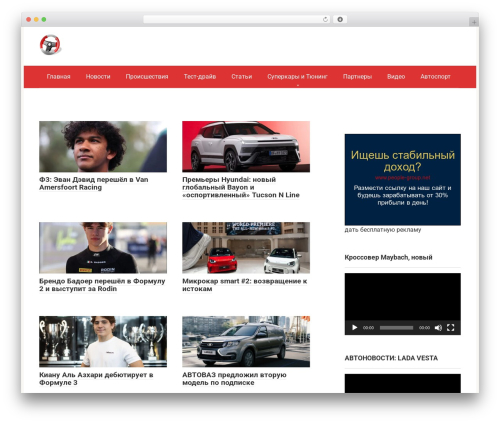
Task: Enter fullscreen on the Maybach video
Action: point(450,328)
